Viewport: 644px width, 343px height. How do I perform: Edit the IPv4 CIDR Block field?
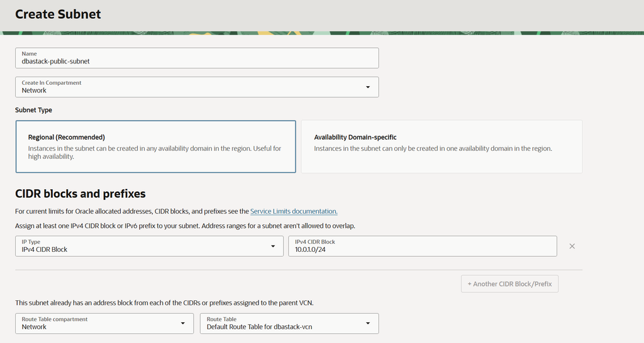(422, 246)
